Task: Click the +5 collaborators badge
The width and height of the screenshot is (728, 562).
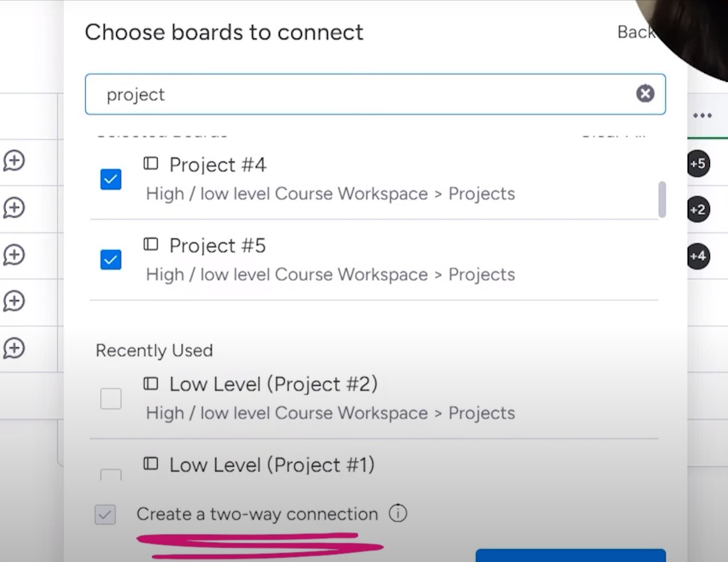Action: (x=698, y=164)
